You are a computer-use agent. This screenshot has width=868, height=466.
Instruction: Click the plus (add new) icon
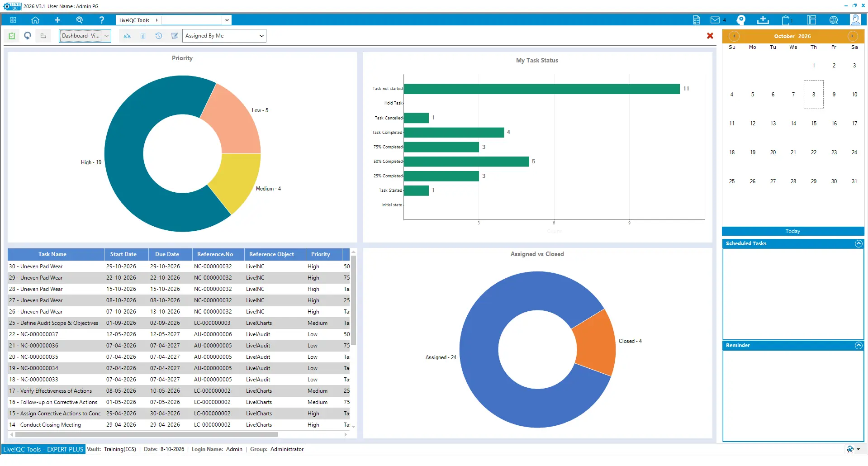(x=57, y=20)
